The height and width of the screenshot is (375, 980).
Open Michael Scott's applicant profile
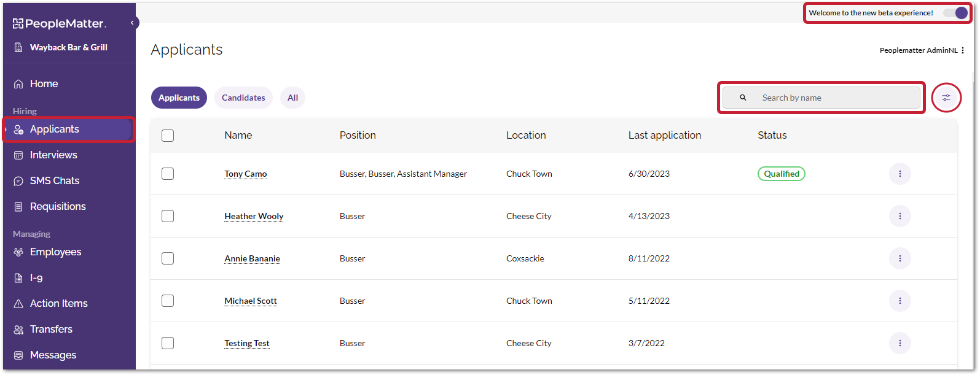click(251, 301)
